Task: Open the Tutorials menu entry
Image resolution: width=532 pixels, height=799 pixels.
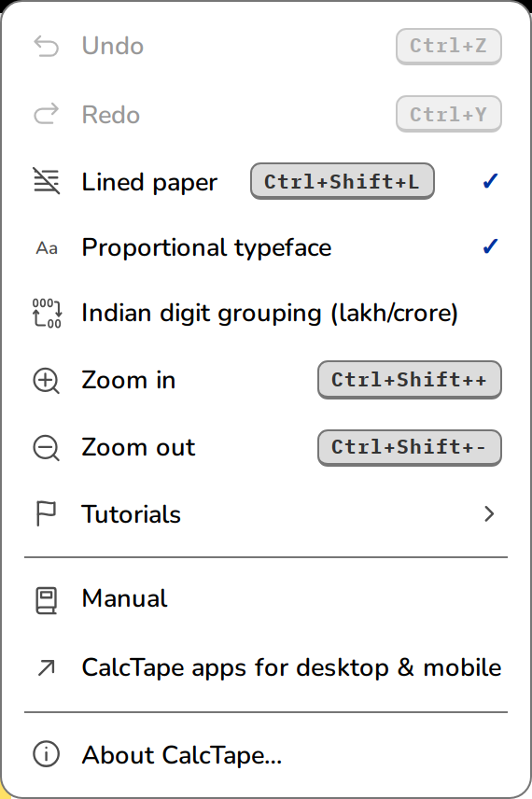Action: point(266,513)
